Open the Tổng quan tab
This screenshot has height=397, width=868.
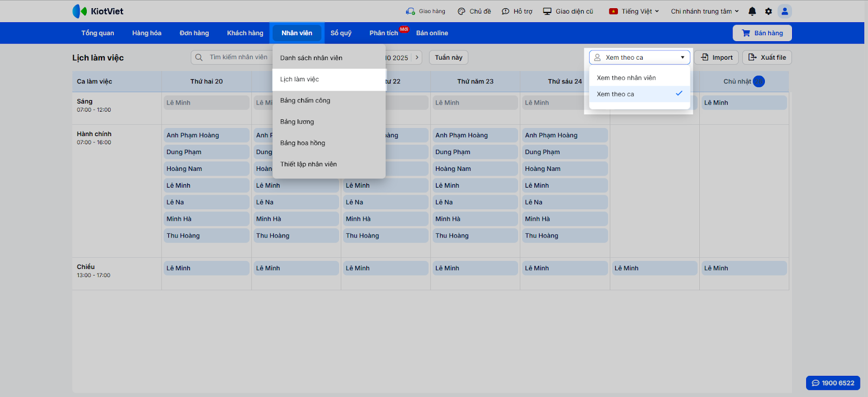click(x=98, y=33)
